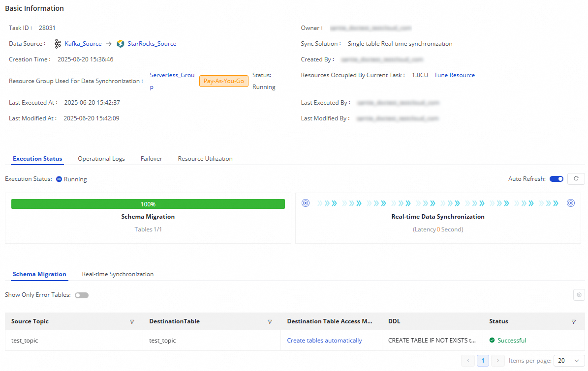588x371 pixels.
Task: Switch to Execution Status tab
Action: 37,159
